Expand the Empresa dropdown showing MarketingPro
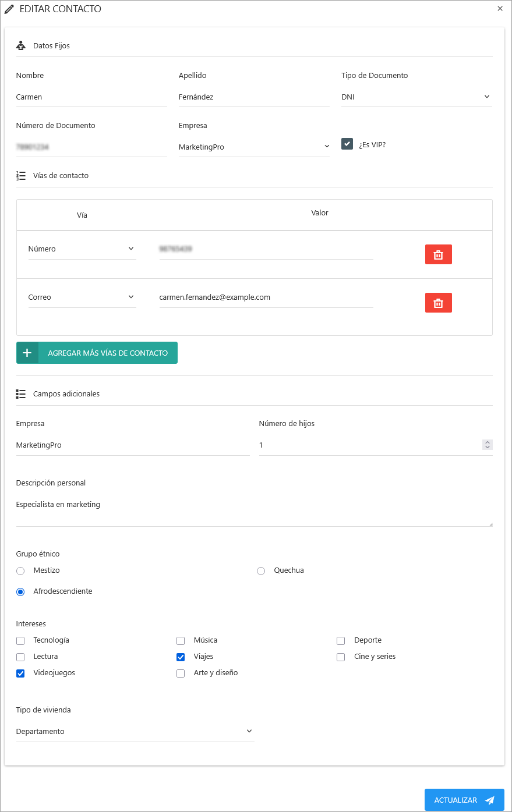 (x=254, y=147)
